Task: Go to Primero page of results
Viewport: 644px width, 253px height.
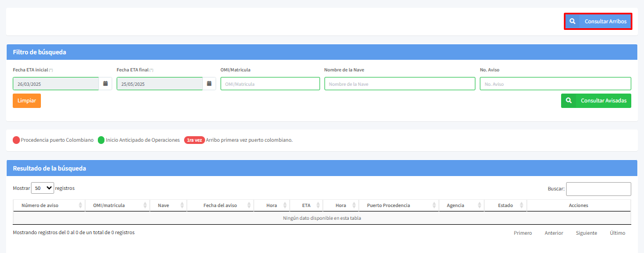Action: pyautogui.click(x=522, y=233)
